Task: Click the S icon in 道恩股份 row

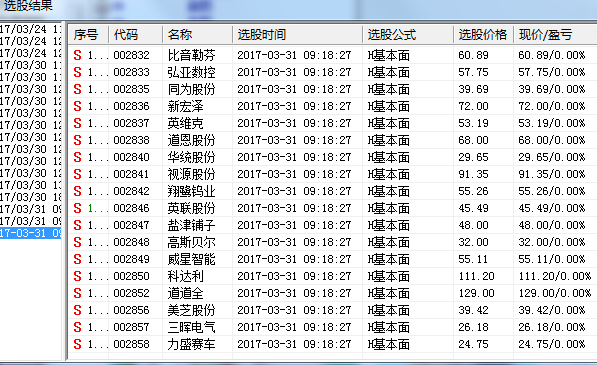Action: (78, 140)
